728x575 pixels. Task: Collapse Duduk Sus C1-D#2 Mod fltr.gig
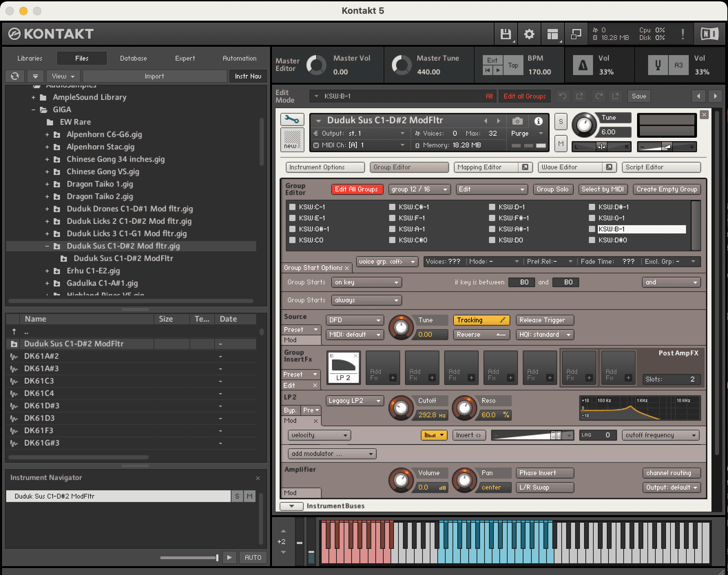click(x=47, y=246)
